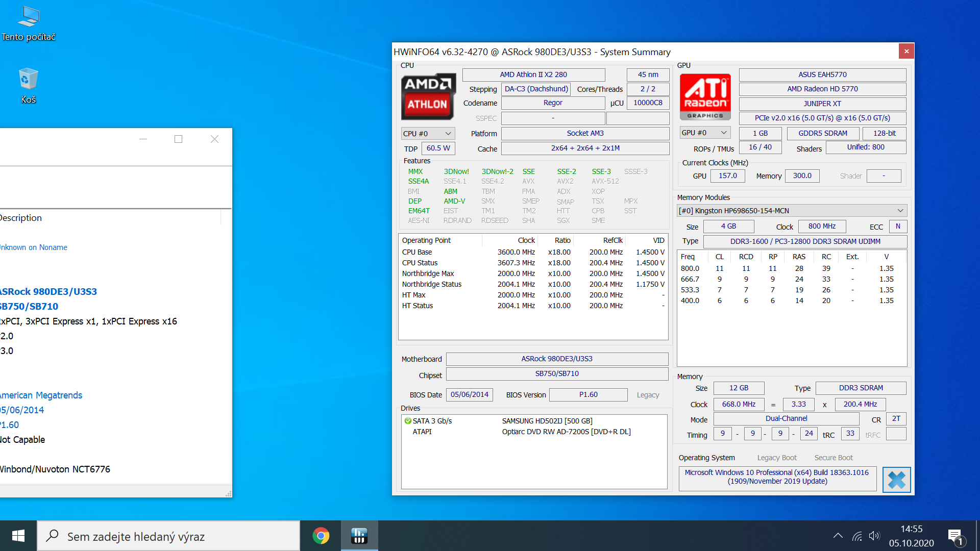This screenshot has height=551, width=980.
Task: Open the Windows Start menu
Action: coord(18,536)
